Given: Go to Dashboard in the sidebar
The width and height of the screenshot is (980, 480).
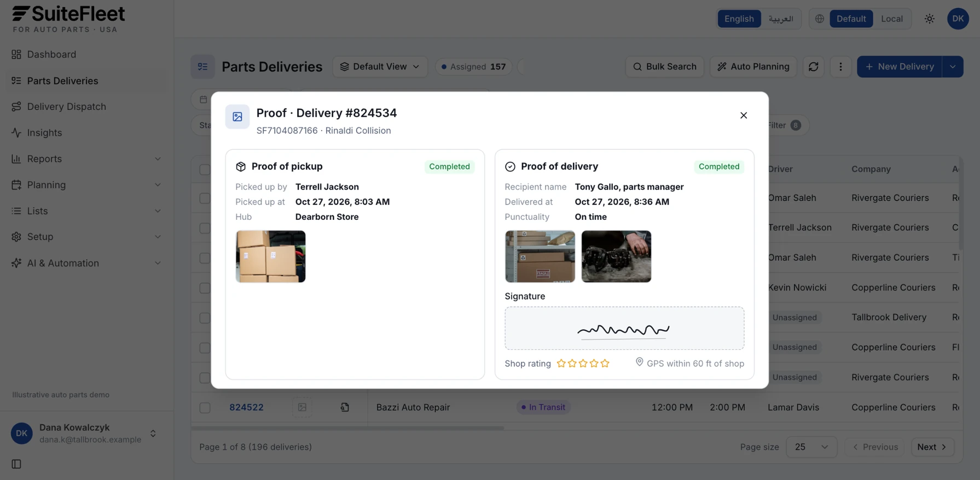Looking at the screenshot, I should click(87, 55).
